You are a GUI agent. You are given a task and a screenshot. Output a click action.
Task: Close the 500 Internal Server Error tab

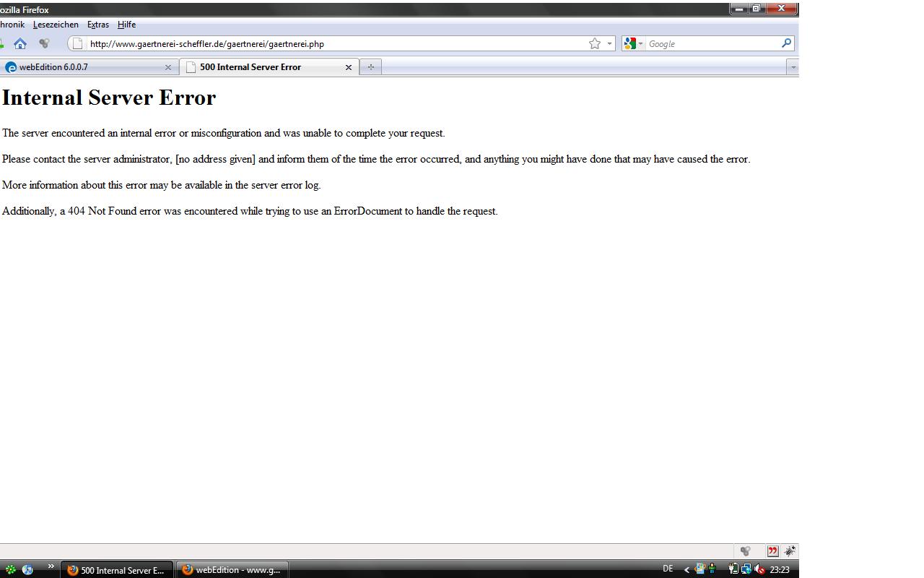349,67
